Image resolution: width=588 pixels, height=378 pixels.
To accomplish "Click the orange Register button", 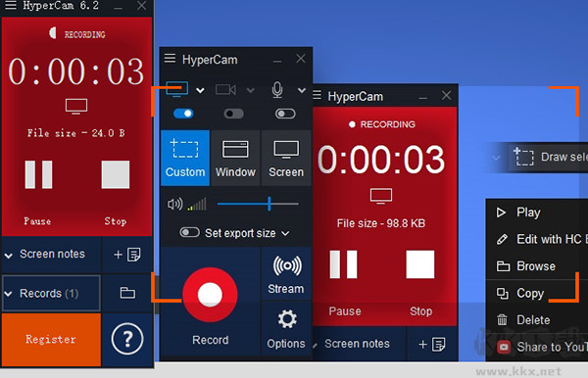I will (51, 340).
